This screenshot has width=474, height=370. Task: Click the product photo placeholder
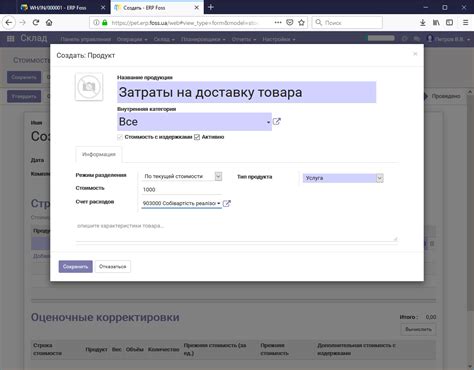[x=89, y=87]
